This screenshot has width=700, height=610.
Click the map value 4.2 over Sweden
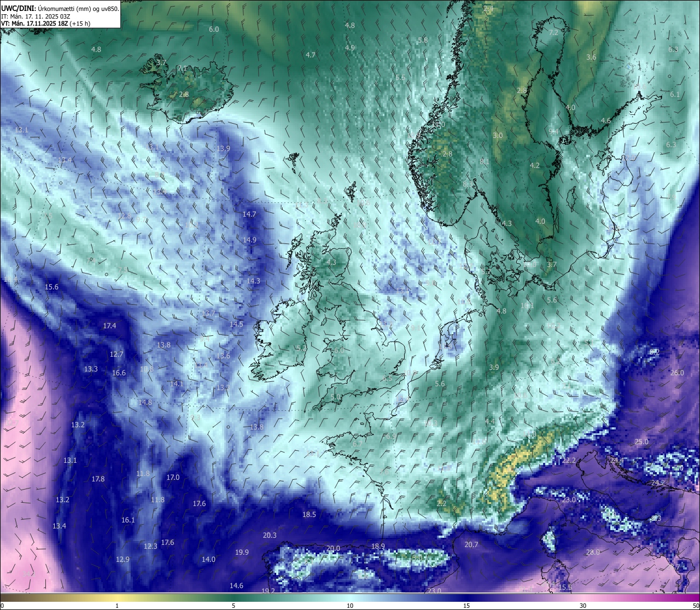[x=535, y=165]
